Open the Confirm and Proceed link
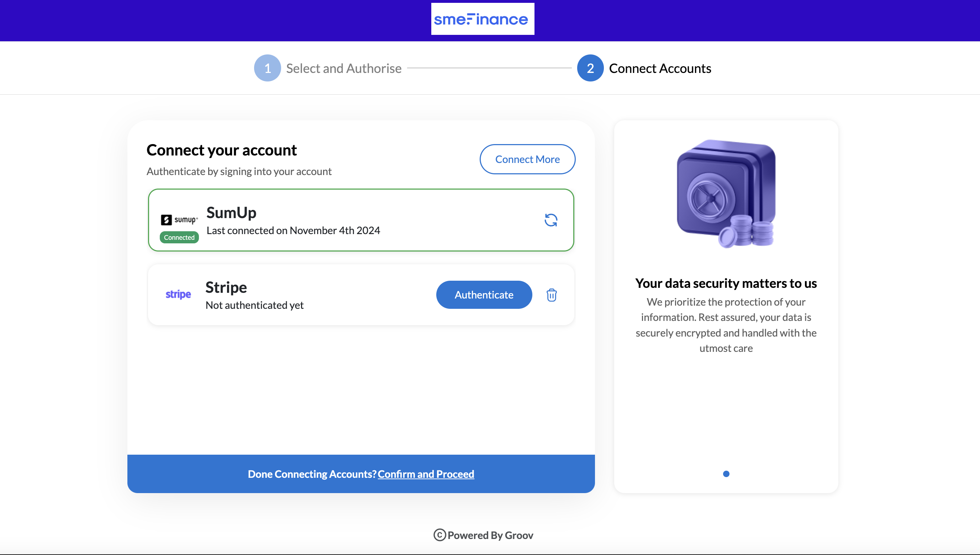The image size is (980, 555). [x=426, y=474]
